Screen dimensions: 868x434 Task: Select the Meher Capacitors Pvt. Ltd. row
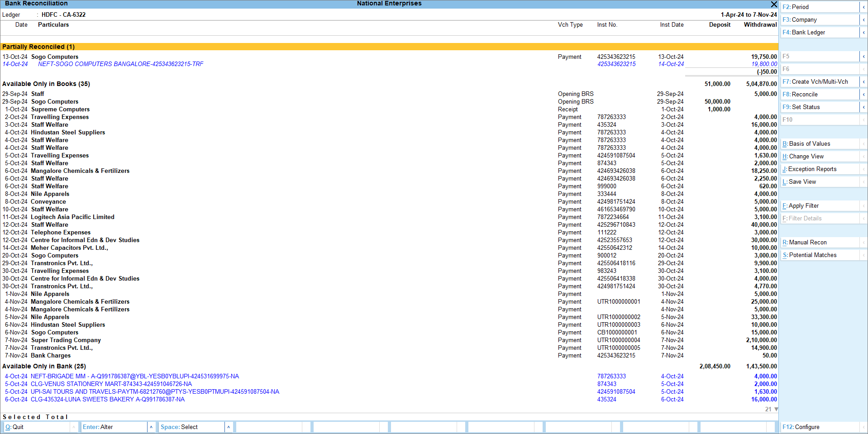tap(389, 248)
